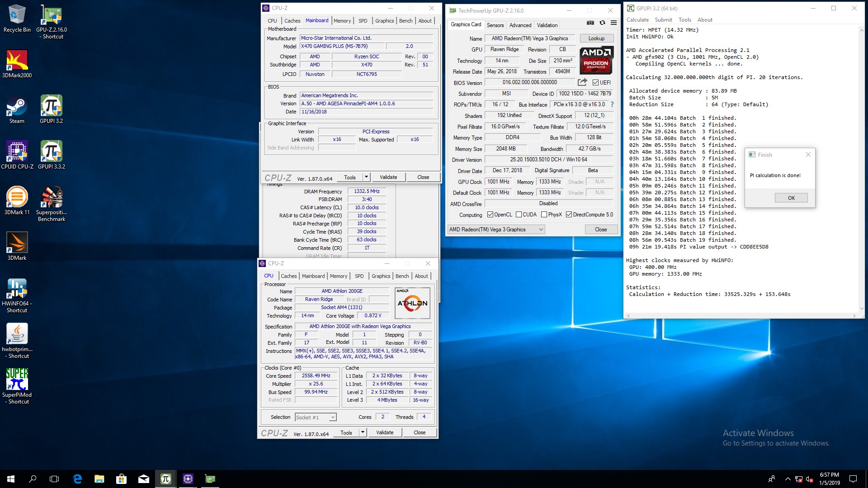Viewport: 868px width, 488px height.
Task: Open Calculate menu in GPUPI
Action: [x=637, y=20]
